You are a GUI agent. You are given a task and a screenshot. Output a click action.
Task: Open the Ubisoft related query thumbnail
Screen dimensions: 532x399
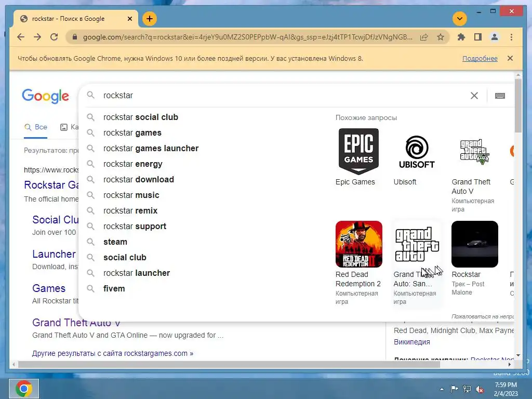417,152
